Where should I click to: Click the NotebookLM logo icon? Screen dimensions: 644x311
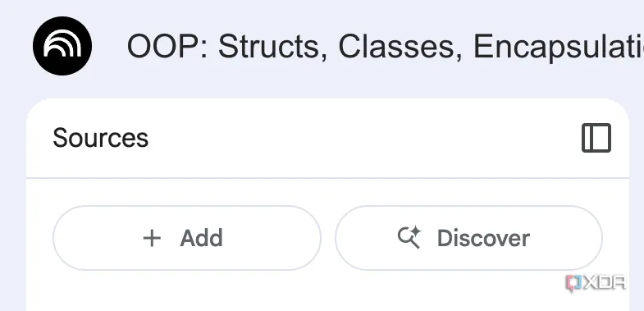coord(62,46)
